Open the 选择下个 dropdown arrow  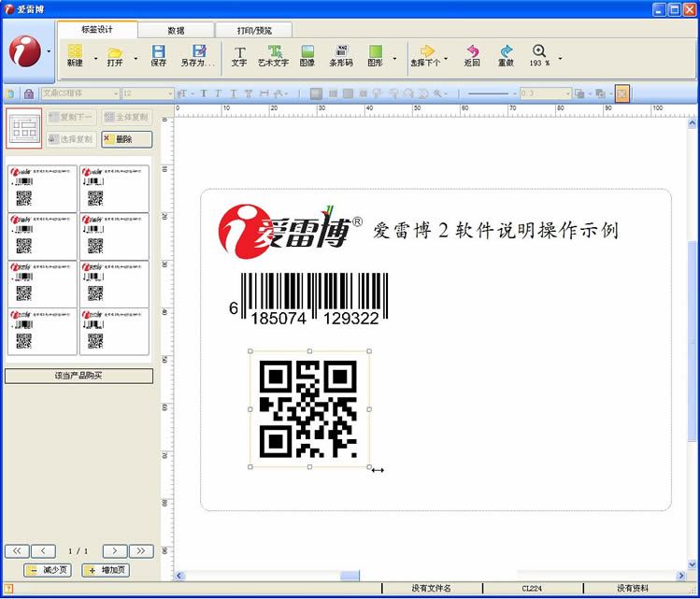coord(446,58)
